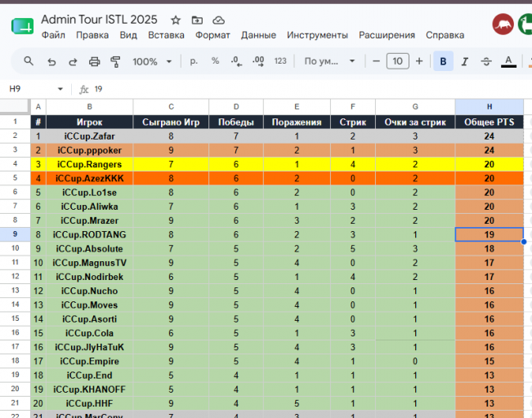
Task: Select header cell Общее PTS
Action: click(490, 122)
